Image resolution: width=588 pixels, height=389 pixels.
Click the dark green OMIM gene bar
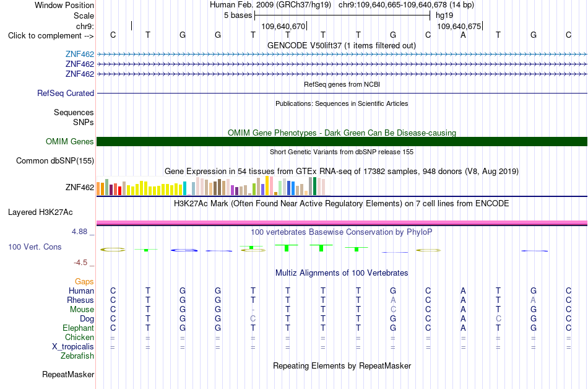[342, 141]
